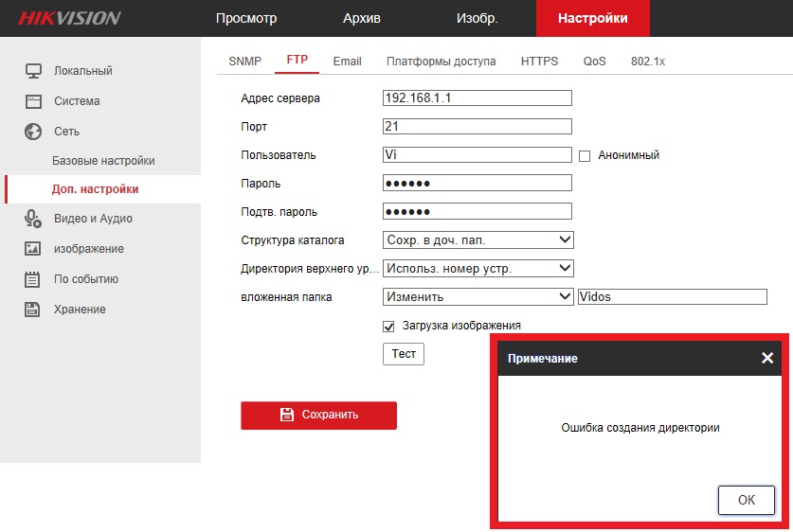Click the По событию calendar icon
Screen dimensions: 793x532
(x=33, y=279)
